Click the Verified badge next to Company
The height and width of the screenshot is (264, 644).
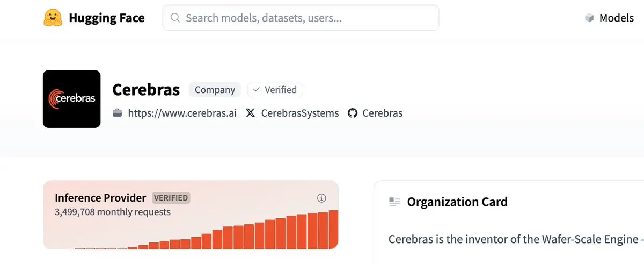pos(275,90)
